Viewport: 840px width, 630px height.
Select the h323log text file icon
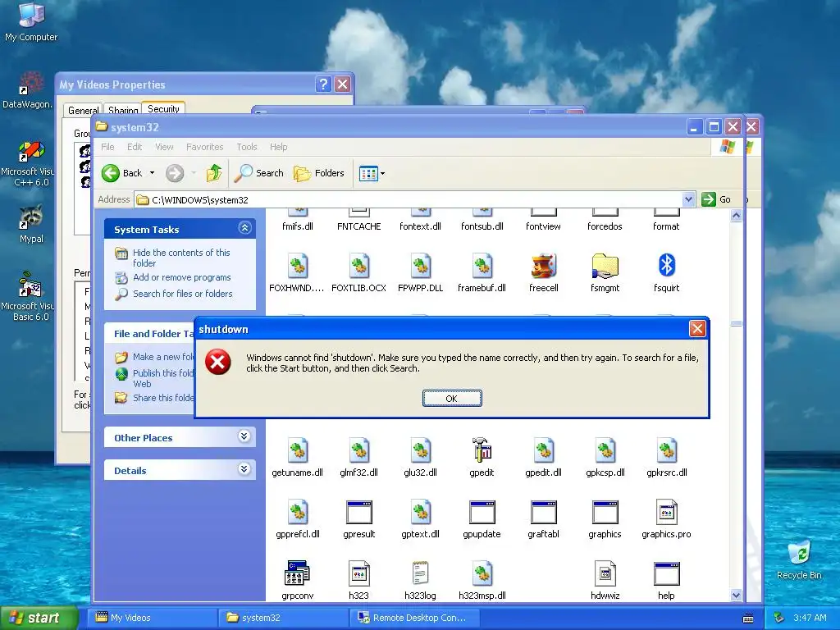click(x=421, y=573)
